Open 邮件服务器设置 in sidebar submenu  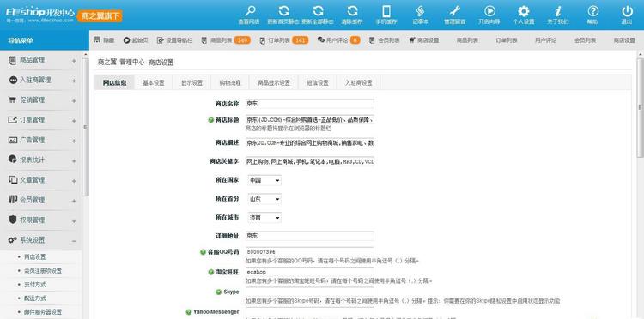tap(43, 312)
